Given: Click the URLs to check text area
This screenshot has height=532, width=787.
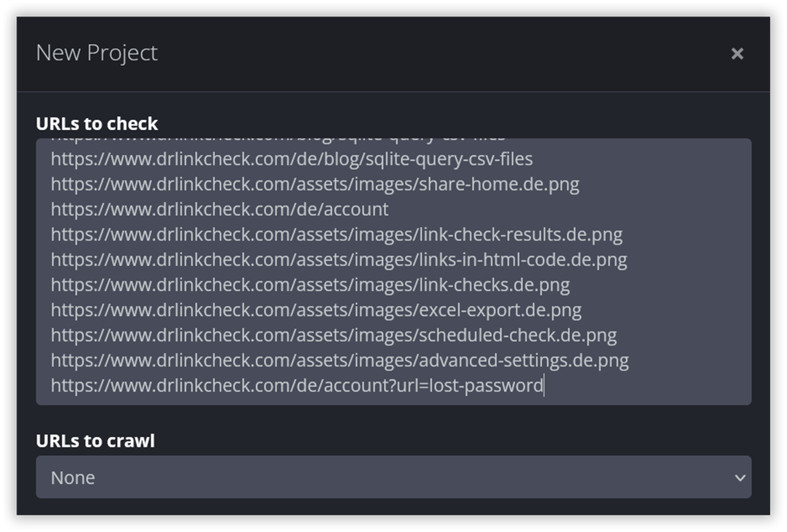Looking at the screenshot, I should click(x=393, y=272).
